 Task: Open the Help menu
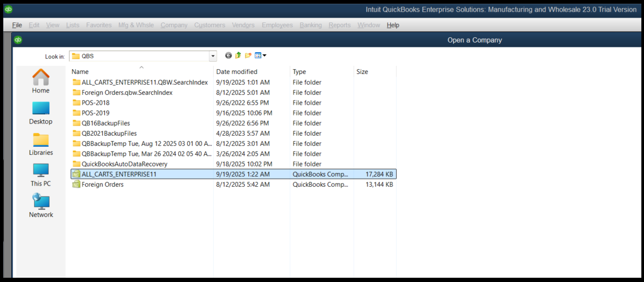pyautogui.click(x=392, y=25)
